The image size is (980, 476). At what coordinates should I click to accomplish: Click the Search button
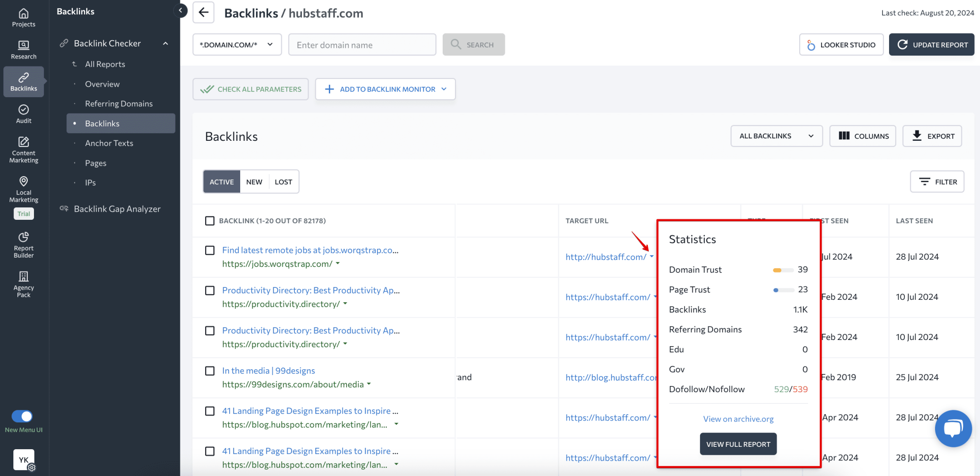[x=473, y=45]
